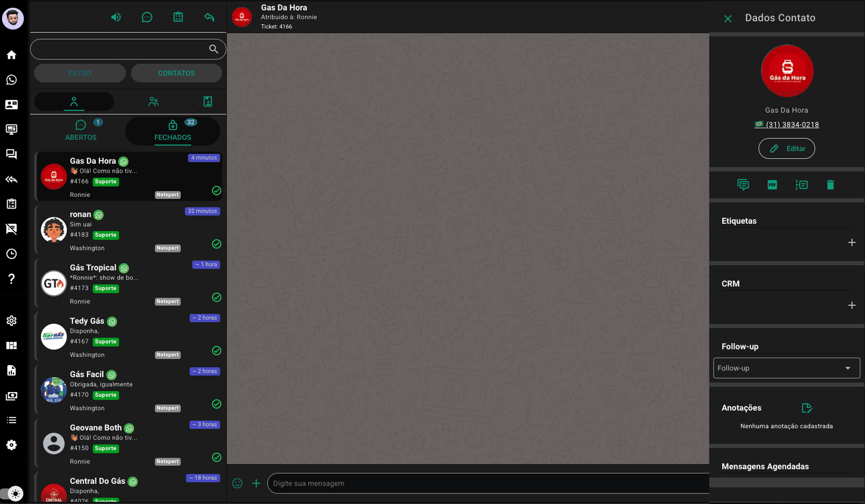Add a tag with Etiquetas plus button
Viewport: 865px width, 504px height.
[x=851, y=243]
